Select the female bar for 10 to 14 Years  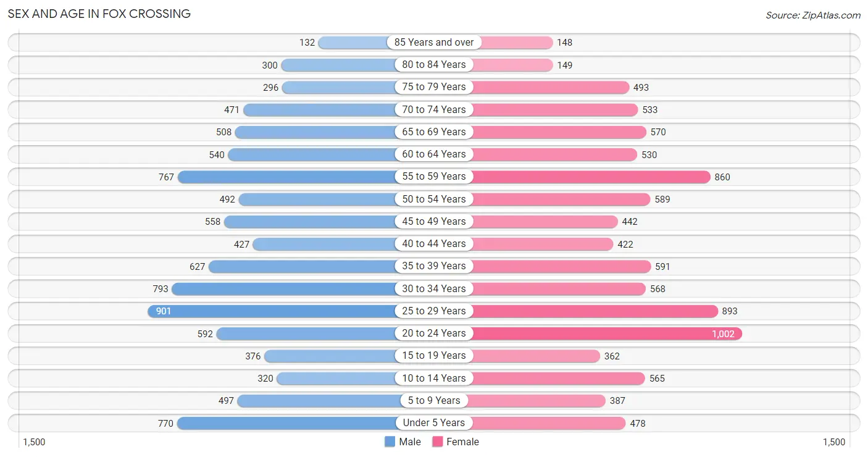(559, 378)
